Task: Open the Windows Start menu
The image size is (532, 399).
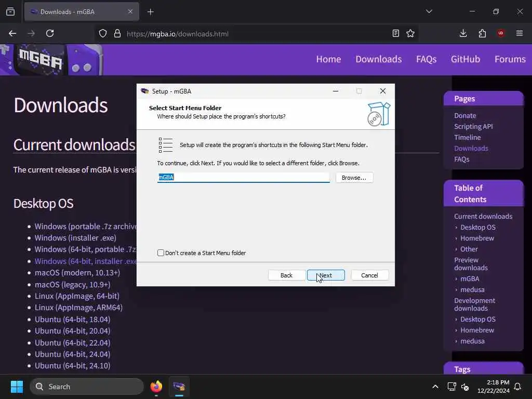Action: point(17,387)
